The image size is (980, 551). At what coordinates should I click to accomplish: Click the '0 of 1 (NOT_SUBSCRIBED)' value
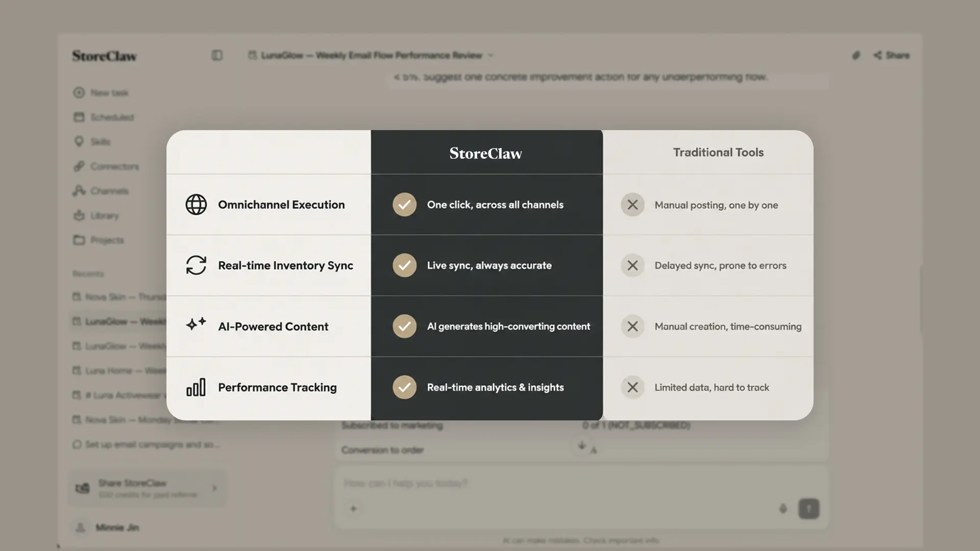point(636,425)
